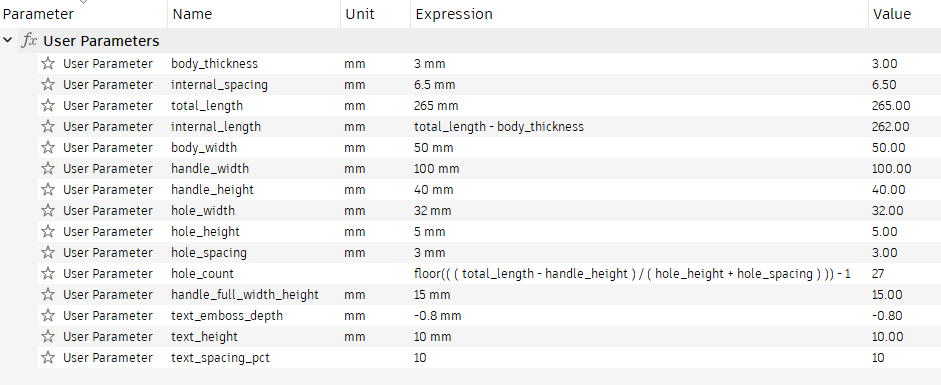Click star icon for hole_spacing row
The height and width of the screenshot is (385, 941).
[x=48, y=252]
